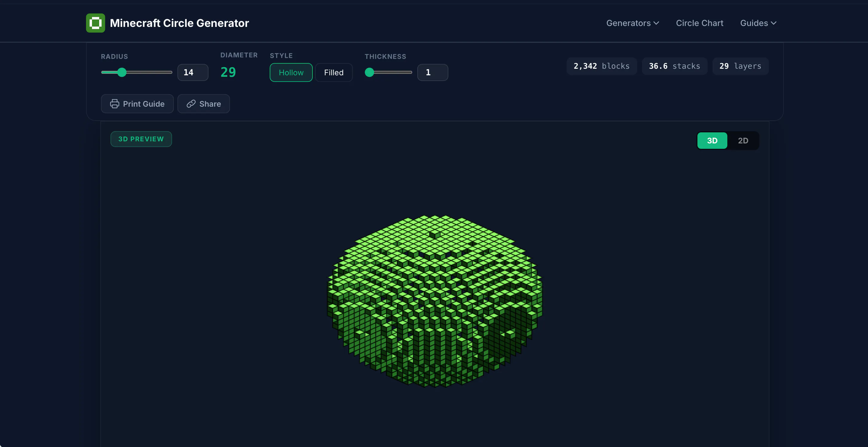
Task: Click the STYLE label
Action: coord(281,56)
